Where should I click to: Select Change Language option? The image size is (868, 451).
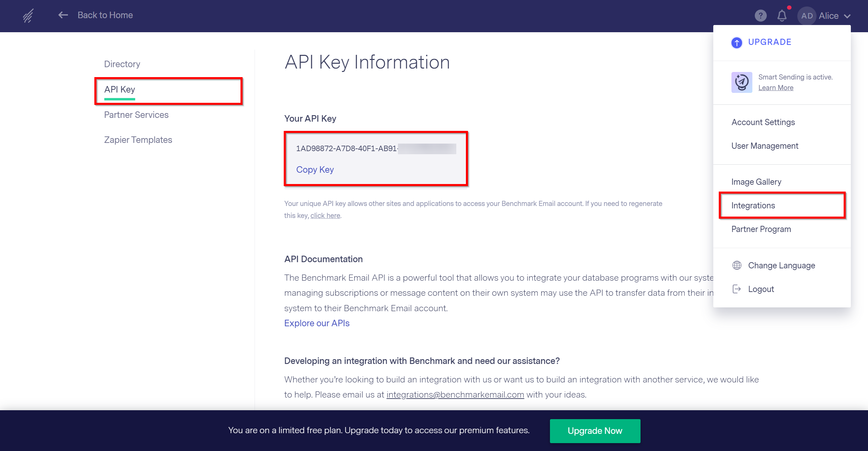click(782, 266)
